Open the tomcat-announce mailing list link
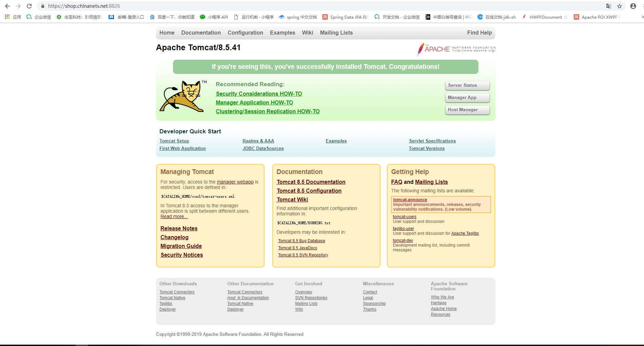 pyautogui.click(x=410, y=200)
